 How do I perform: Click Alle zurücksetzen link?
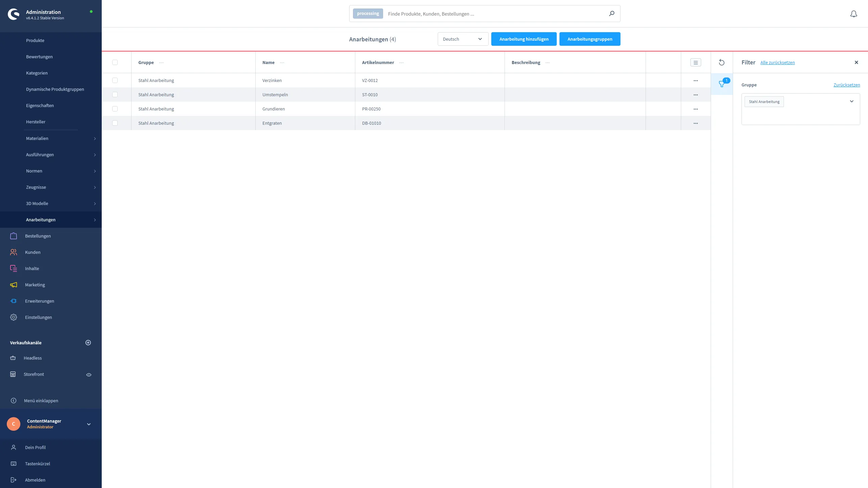(777, 62)
